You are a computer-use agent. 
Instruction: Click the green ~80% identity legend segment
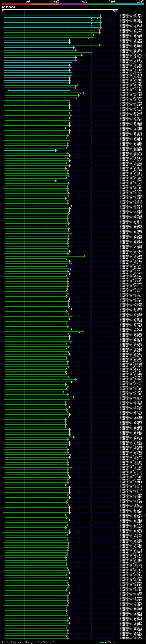click(101, 4)
